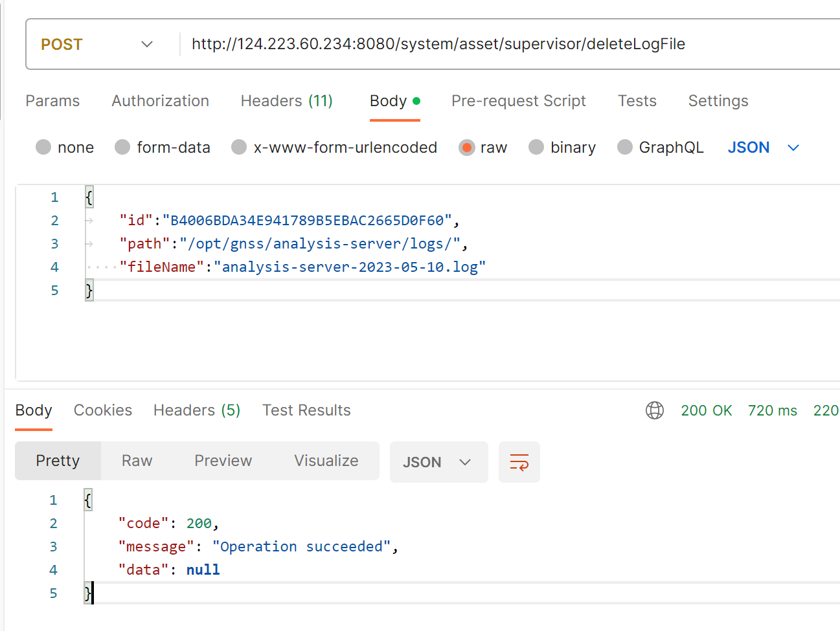This screenshot has height=631, width=840.
Task: Click the globe network icon
Action: tap(655, 410)
